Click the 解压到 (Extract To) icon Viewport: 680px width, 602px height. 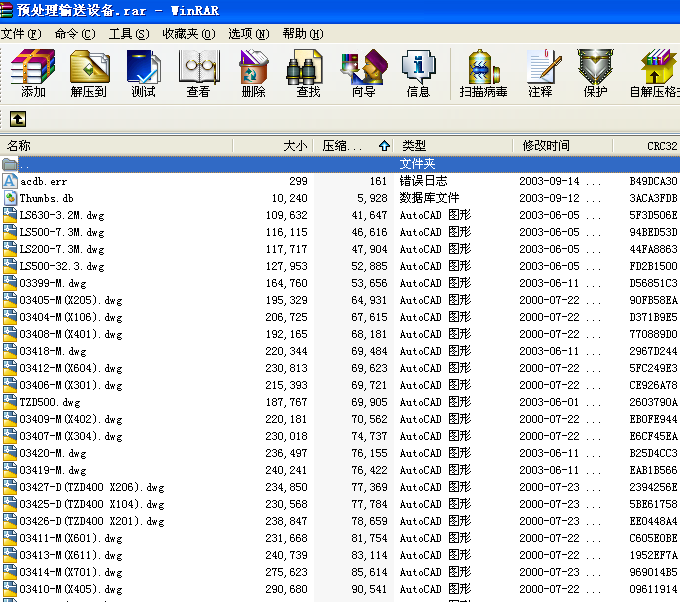pos(89,67)
